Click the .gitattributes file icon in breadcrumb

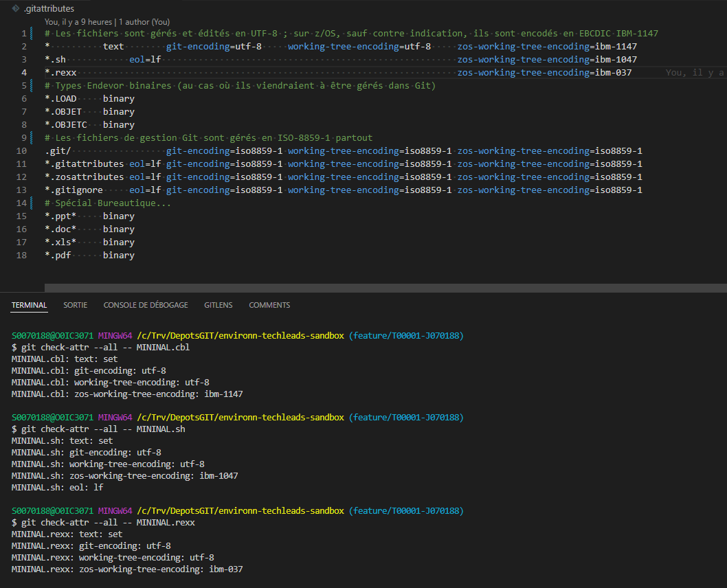[x=16, y=8]
